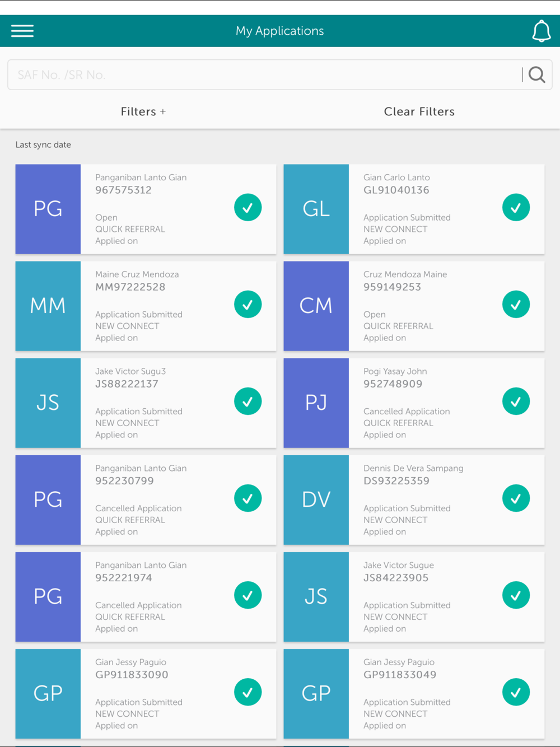Open Cruz Mendoza Maine application 959149253

414,306
